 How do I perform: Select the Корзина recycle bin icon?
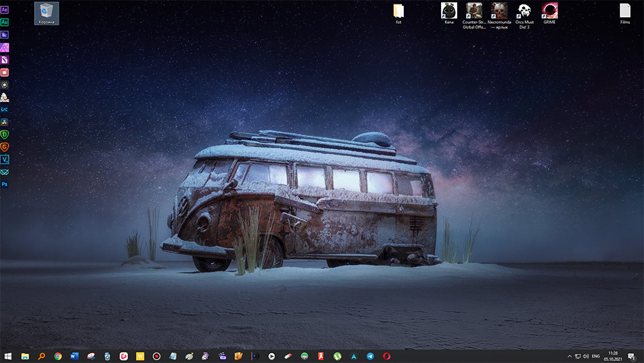pos(46,14)
